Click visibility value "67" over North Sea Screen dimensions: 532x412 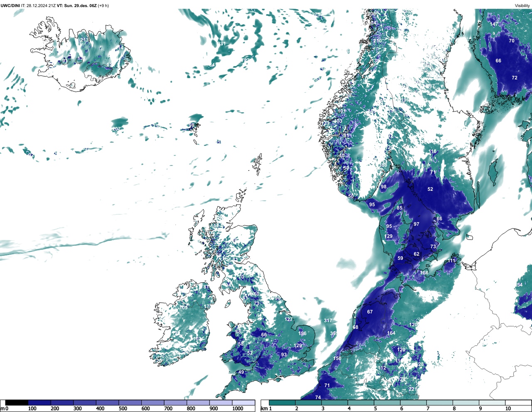[x=370, y=312]
